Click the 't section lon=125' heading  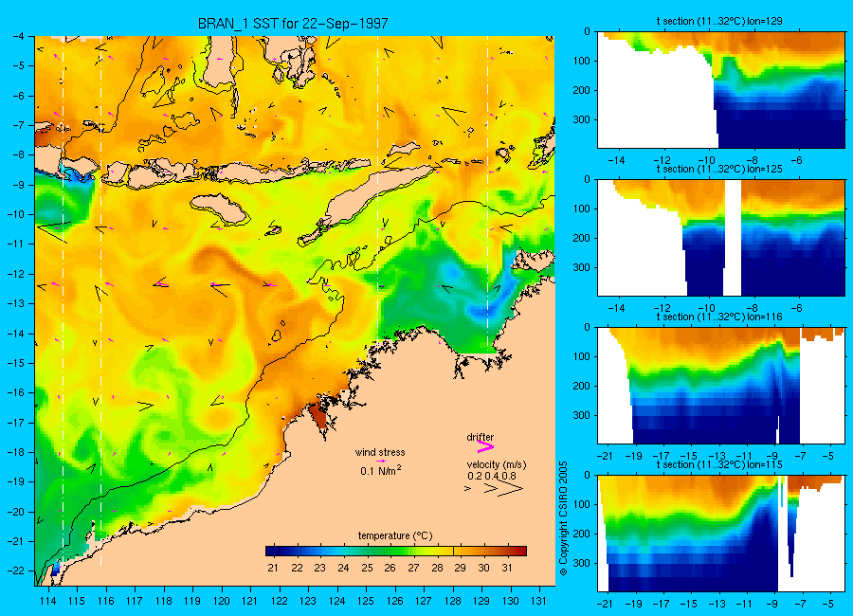(719, 170)
